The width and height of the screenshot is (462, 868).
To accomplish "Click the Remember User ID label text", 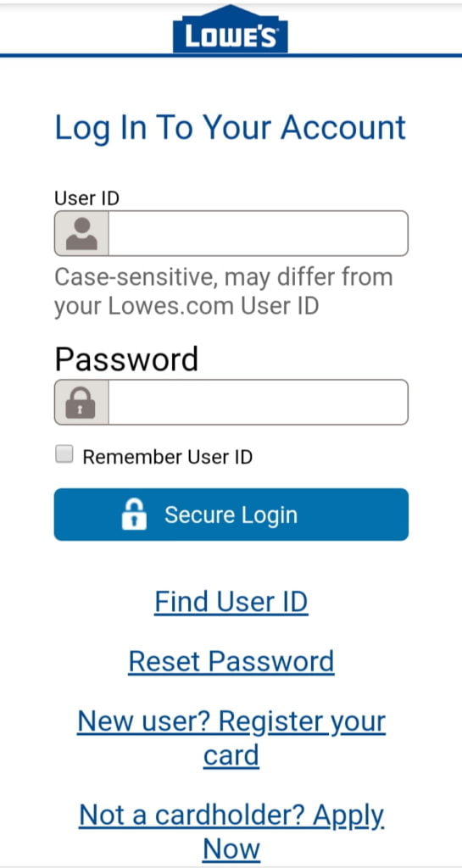I will [x=168, y=457].
